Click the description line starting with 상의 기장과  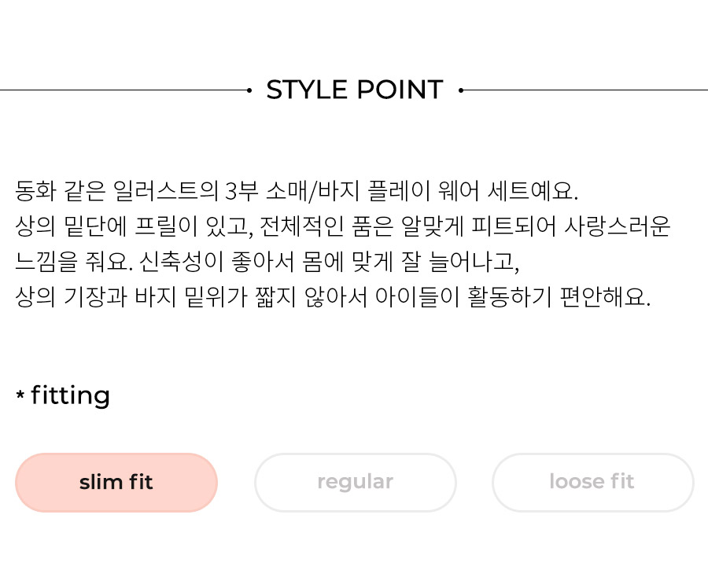coord(333,297)
